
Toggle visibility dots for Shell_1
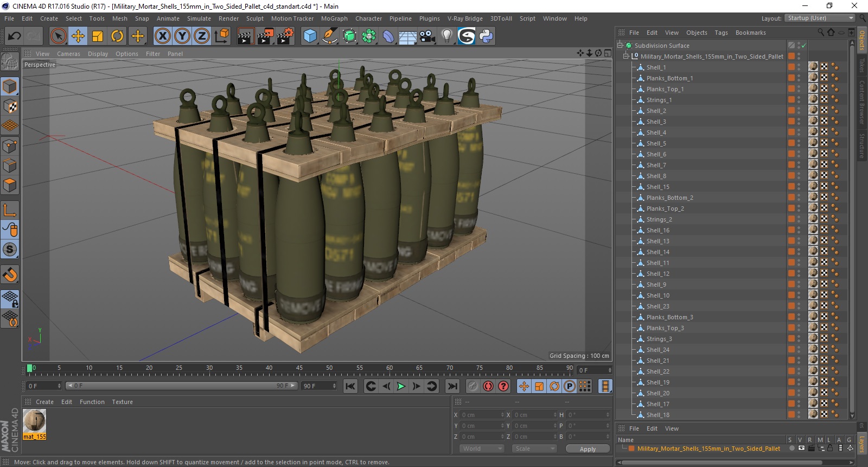(x=799, y=67)
